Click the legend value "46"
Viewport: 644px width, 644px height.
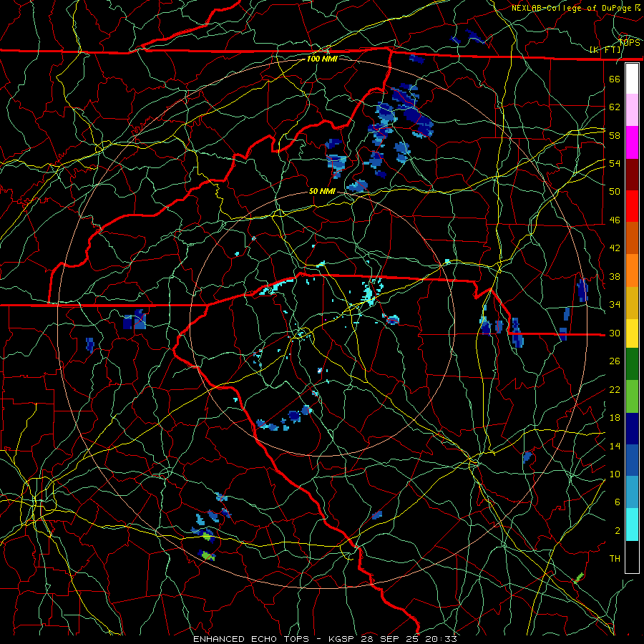615,220
